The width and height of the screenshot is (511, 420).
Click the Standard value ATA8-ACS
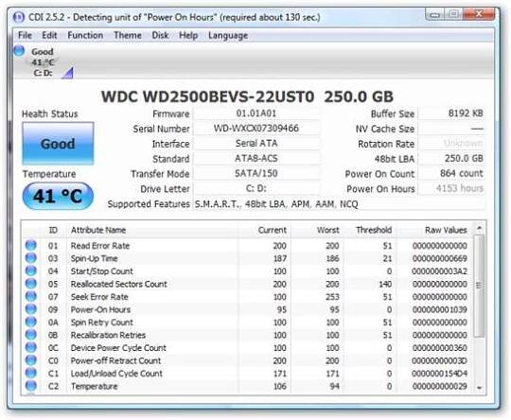click(256, 158)
